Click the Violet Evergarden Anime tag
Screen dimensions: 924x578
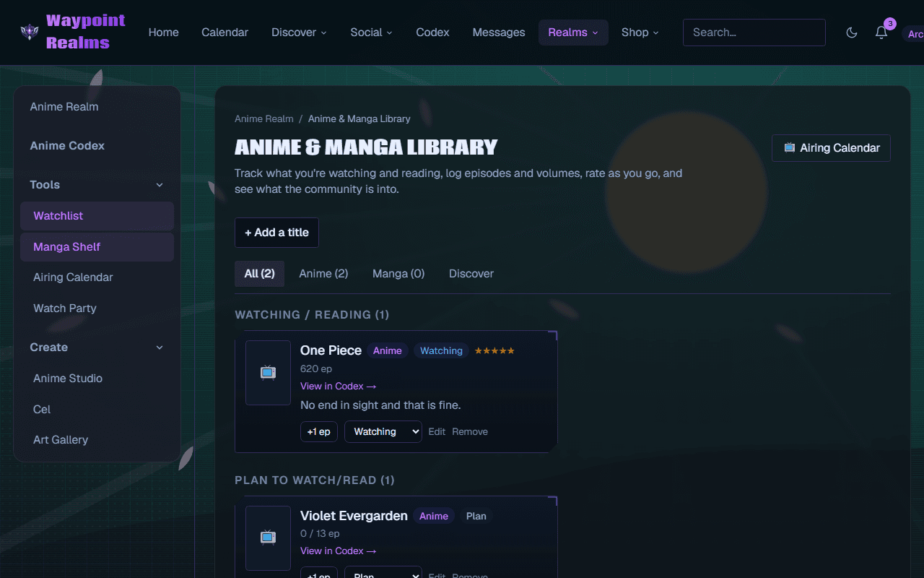click(434, 516)
